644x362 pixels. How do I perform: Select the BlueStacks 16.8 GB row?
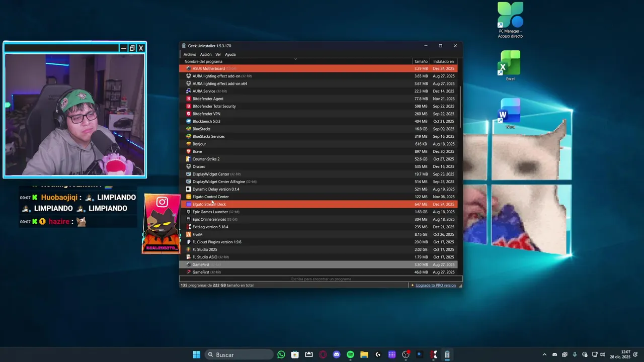(318, 129)
